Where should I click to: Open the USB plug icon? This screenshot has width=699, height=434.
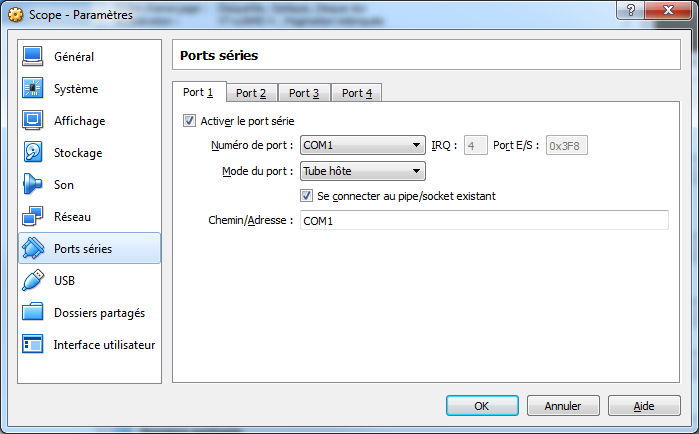pos(33,281)
